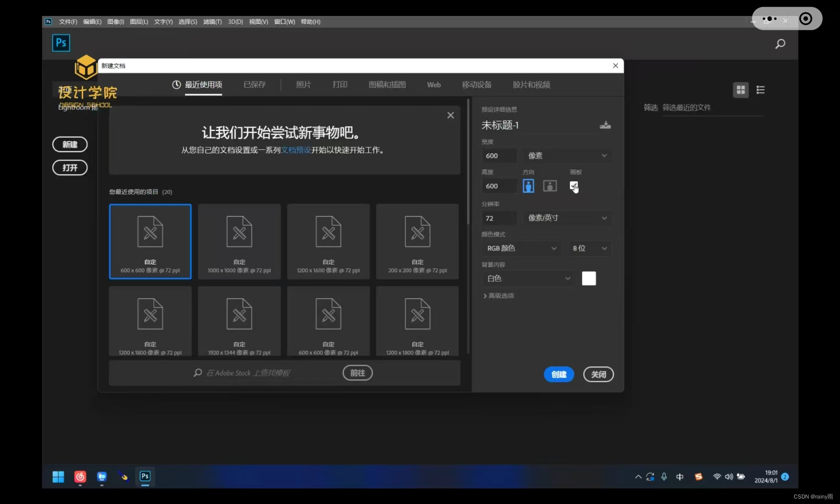The width and height of the screenshot is (840, 504).
Task: Switch to the 打印 tab
Action: pyautogui.click(x=340, y=85)
